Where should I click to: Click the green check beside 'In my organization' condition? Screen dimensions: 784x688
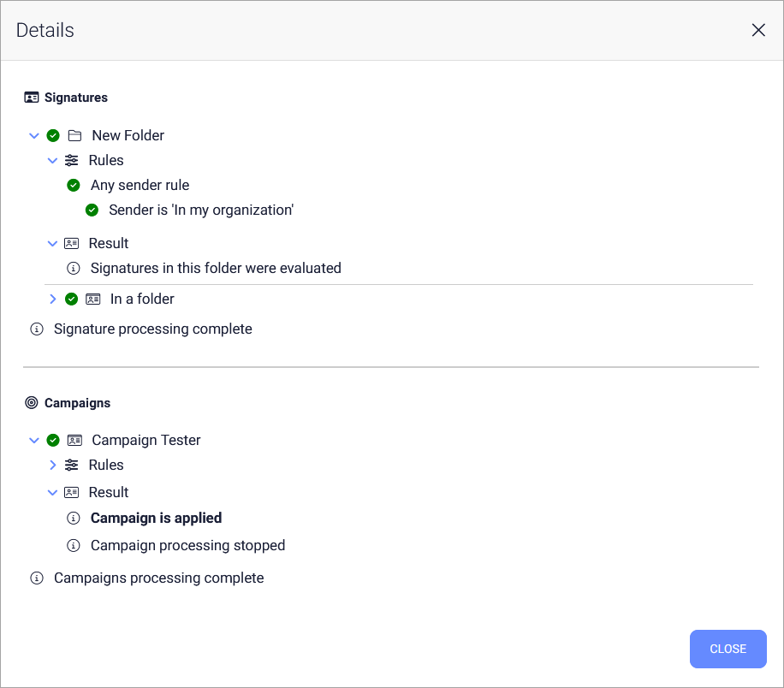(x=92, y=210)
